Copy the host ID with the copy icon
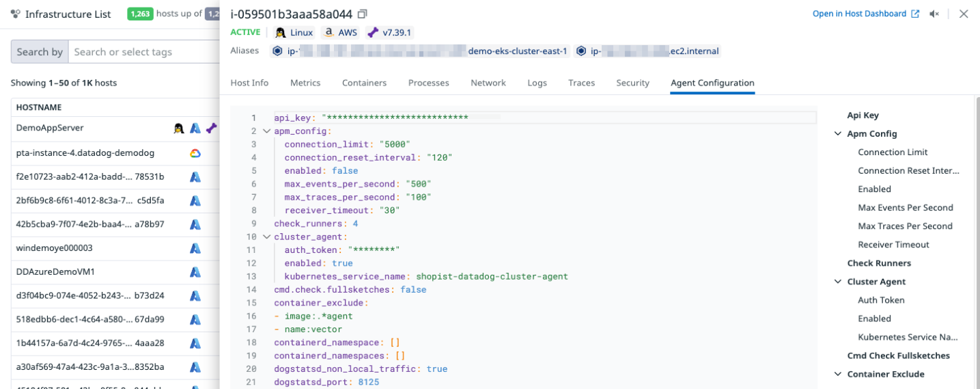The width and height of the screenshot is (980, 389). pos(363,14)
